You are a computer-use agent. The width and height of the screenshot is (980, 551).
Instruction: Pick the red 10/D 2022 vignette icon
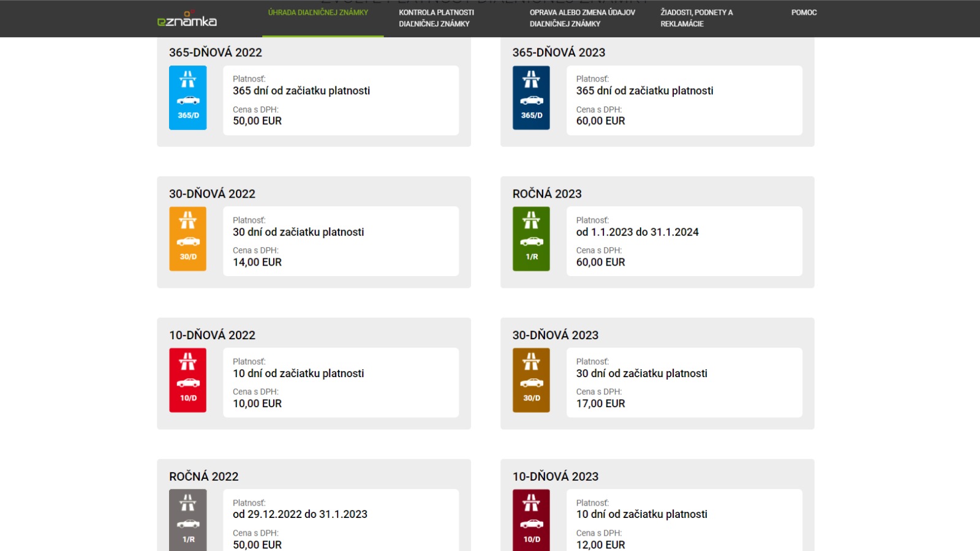pos(188,380)
